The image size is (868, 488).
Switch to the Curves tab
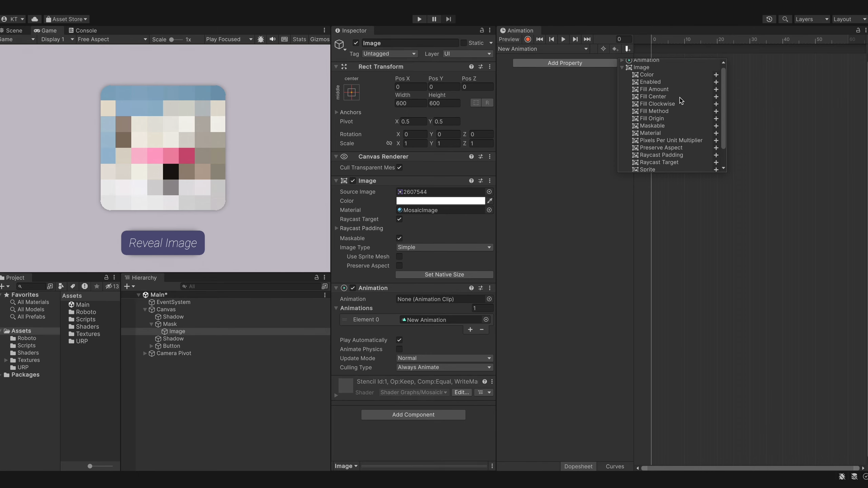point(615,467)
